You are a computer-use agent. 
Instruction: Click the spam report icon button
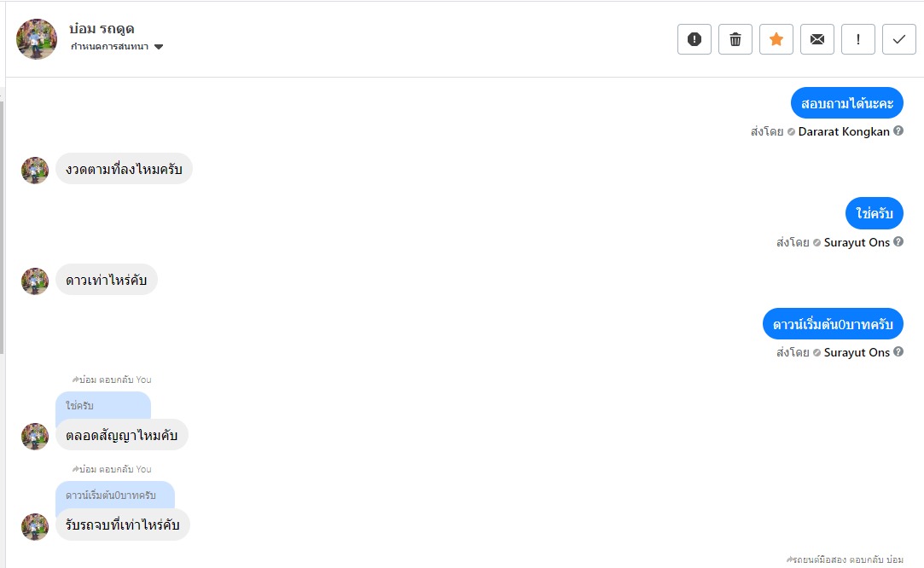click(x=694, y=39)
